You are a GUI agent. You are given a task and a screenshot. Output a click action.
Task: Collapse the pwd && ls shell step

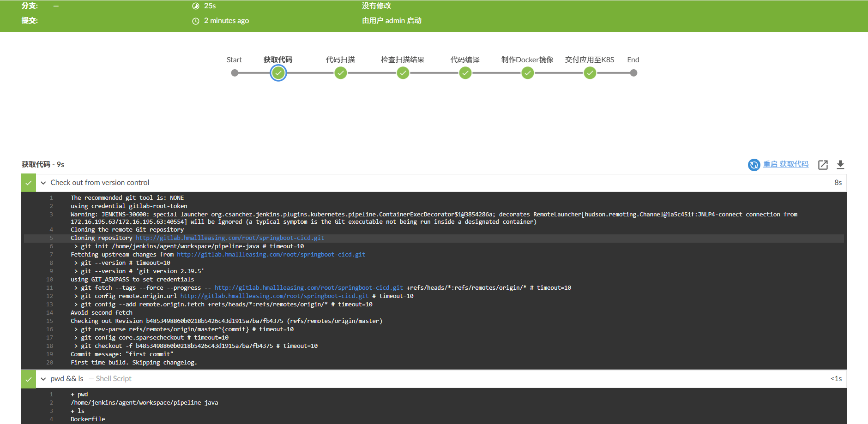[43, 379]
